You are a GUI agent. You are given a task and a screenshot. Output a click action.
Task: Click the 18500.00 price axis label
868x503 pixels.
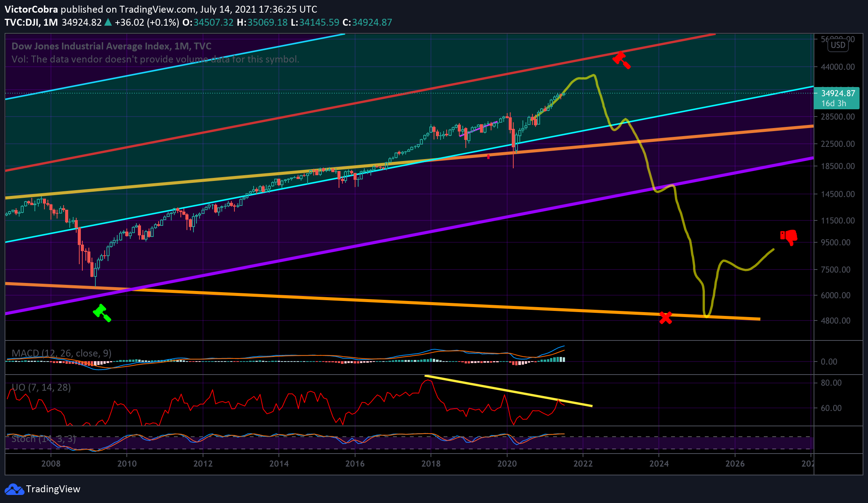coord(838,166)
